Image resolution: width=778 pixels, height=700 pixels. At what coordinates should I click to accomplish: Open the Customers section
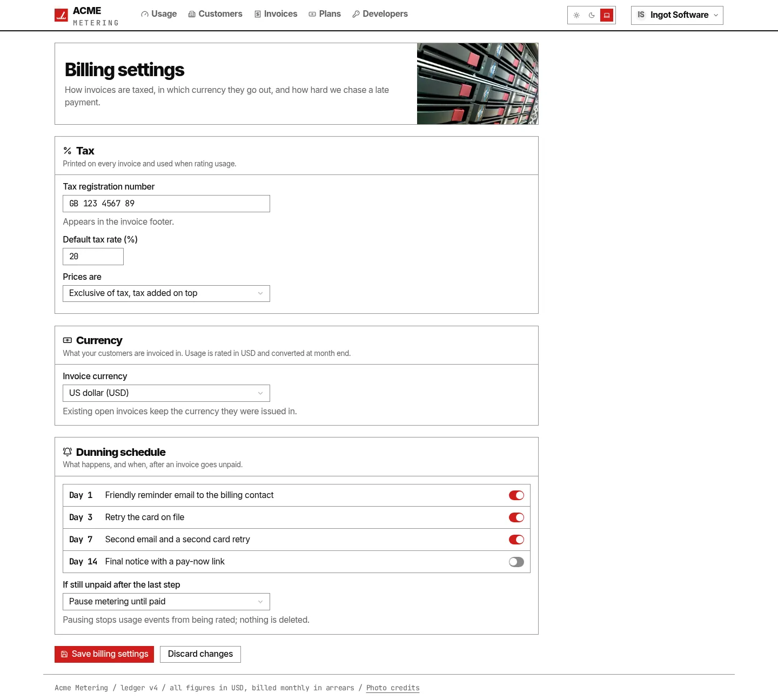click(215, 14)
